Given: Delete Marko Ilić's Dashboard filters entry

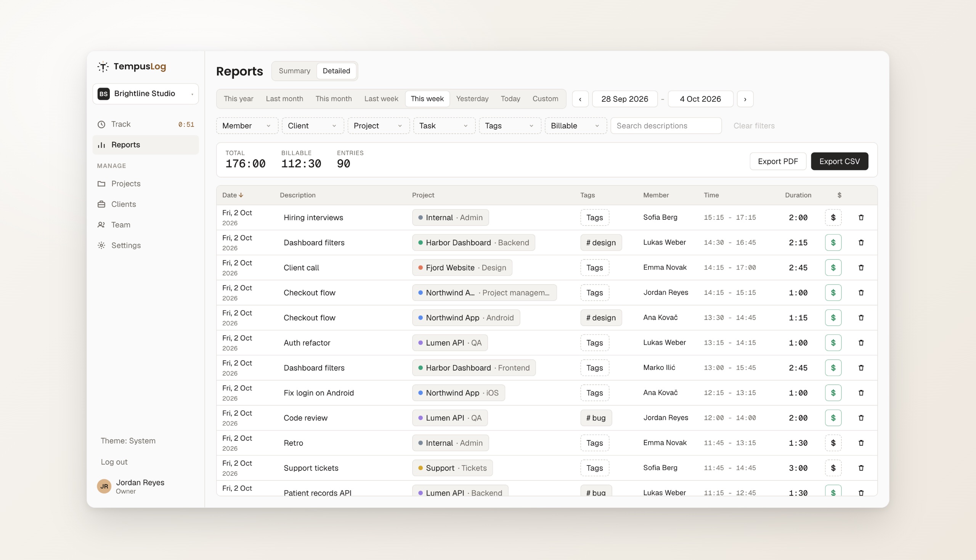Looking at the screenshot, I should [x=861, y=368].
